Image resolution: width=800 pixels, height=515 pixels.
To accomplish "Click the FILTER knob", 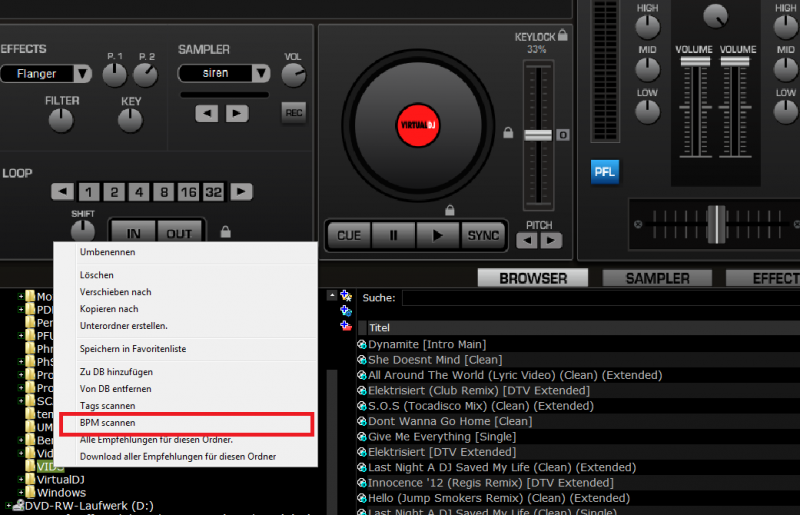I will click(x=61, y=120).
